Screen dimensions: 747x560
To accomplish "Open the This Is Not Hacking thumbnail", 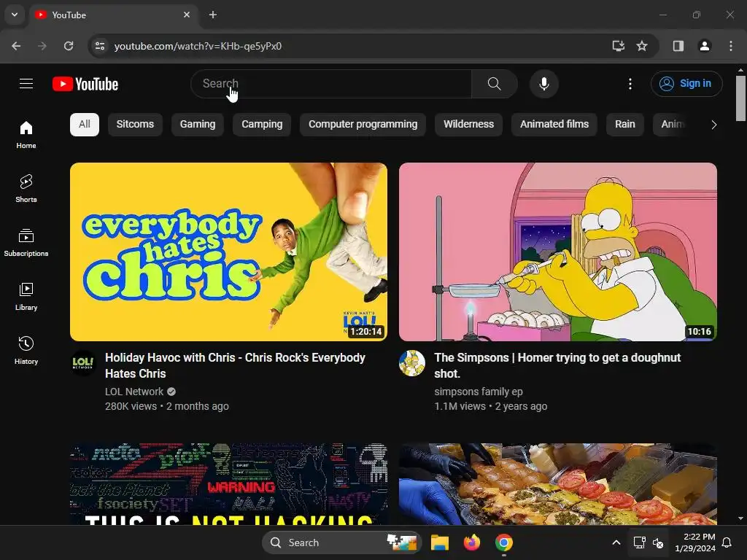I will [228, 484].
